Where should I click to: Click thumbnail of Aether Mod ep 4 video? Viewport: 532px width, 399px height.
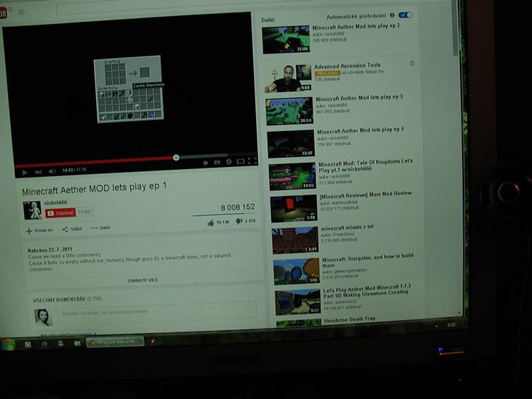tap(291, 144)
